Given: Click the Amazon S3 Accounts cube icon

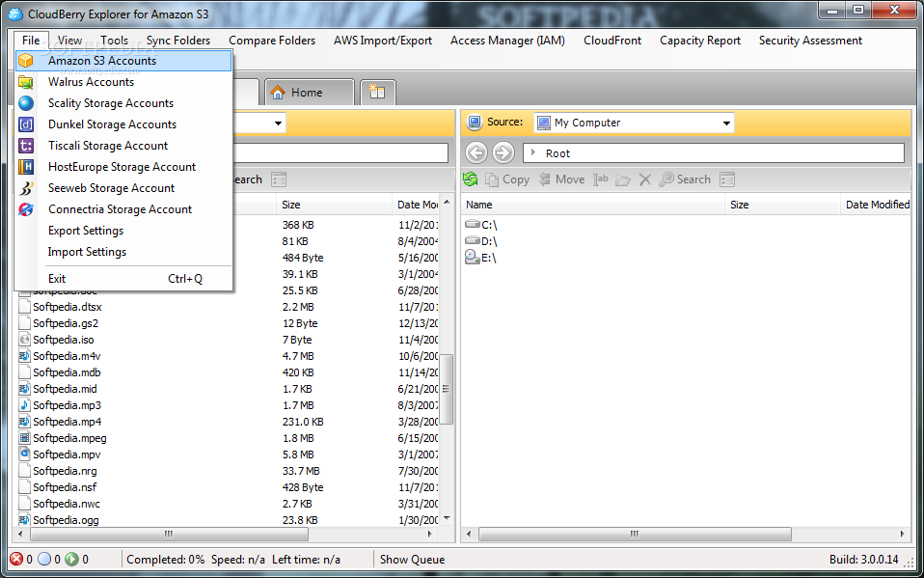Looking at the screenshot, I should coord(25,61).
